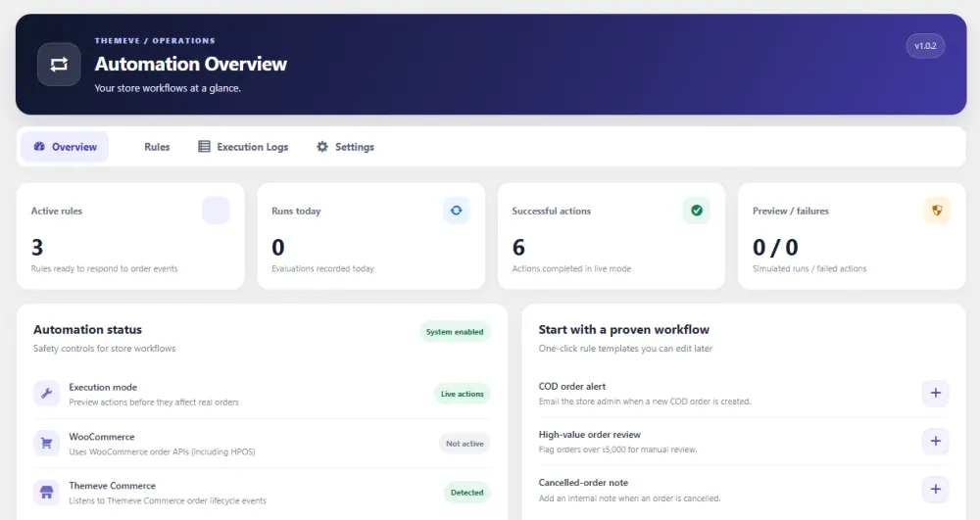The width and height of the screenshot is (980, 520).
Task: Click the THEMEVE / OPERATIONS breadcrumb text
Action: coord(155,40)
